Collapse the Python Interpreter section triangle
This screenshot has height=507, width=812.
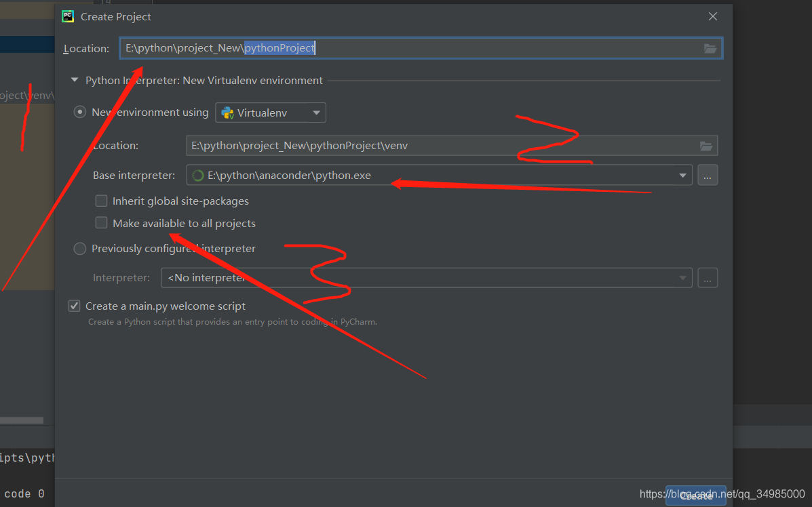tap(75, 80)
